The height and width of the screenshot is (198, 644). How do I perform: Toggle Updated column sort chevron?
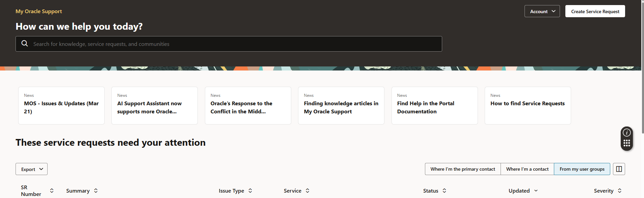(536, 191)
